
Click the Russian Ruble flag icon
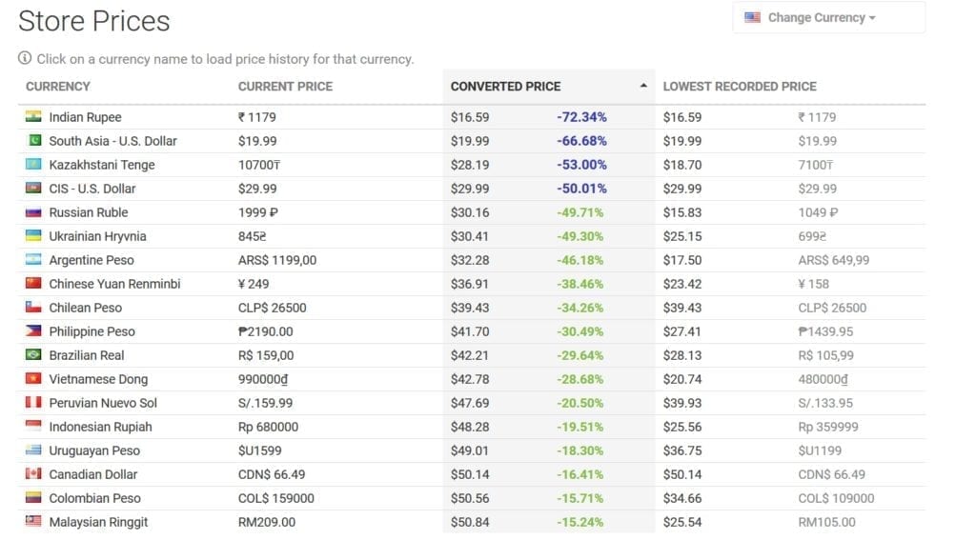pos(34,212)
